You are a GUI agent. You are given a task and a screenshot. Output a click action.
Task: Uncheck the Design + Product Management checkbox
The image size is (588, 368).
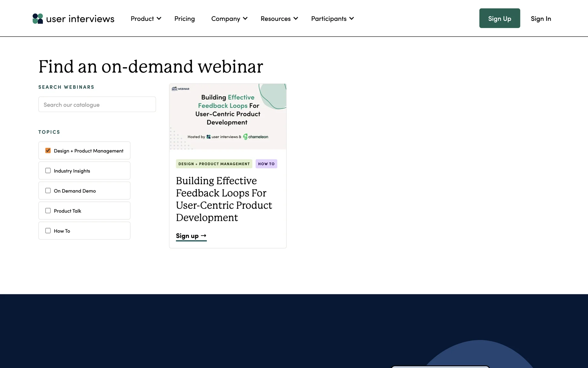coord(48,151)
